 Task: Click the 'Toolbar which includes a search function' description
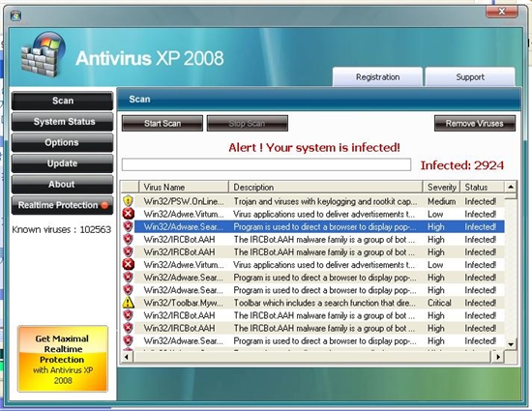324,303
